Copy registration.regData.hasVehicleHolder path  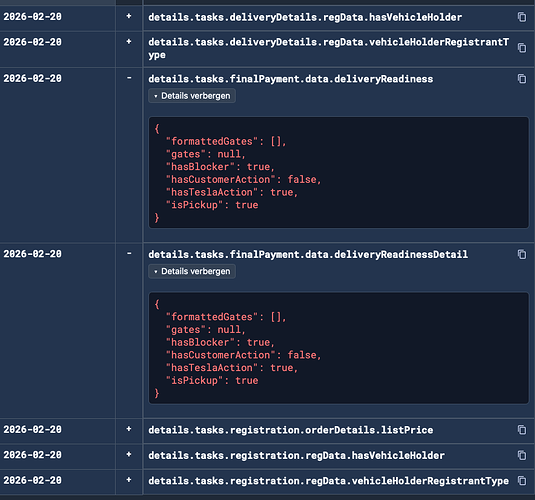click(x=522, y=455)
